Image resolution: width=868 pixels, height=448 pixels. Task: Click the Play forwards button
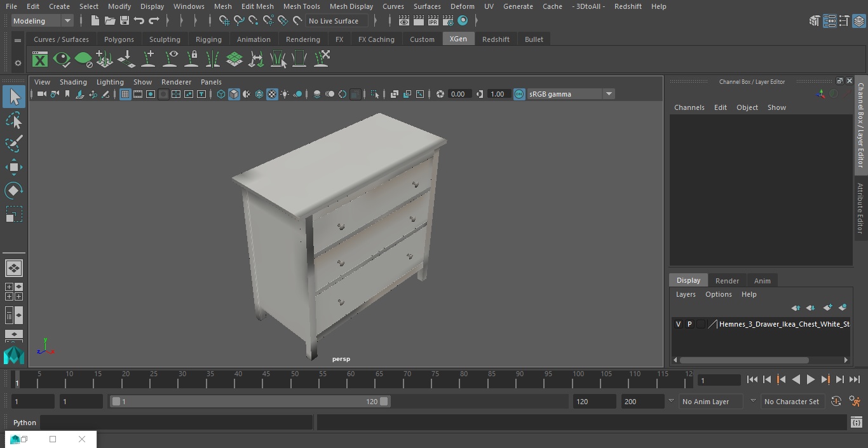(810, 379)
